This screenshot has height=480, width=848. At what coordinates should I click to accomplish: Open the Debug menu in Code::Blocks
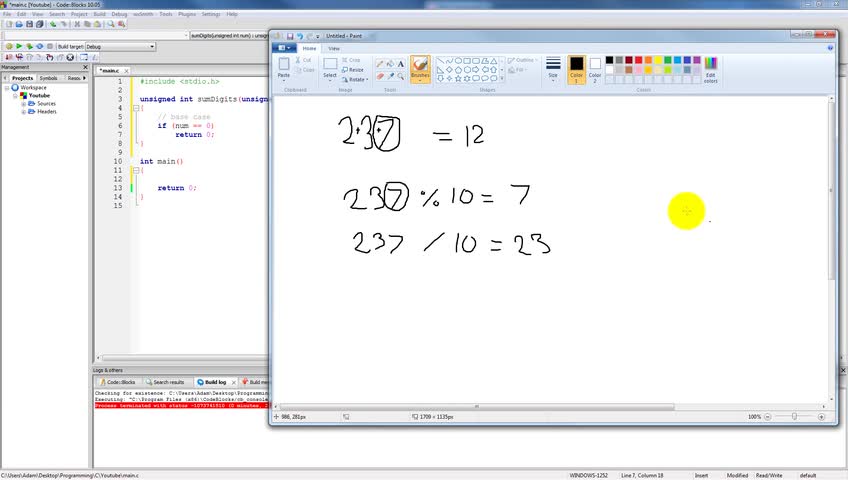point(119,14)
